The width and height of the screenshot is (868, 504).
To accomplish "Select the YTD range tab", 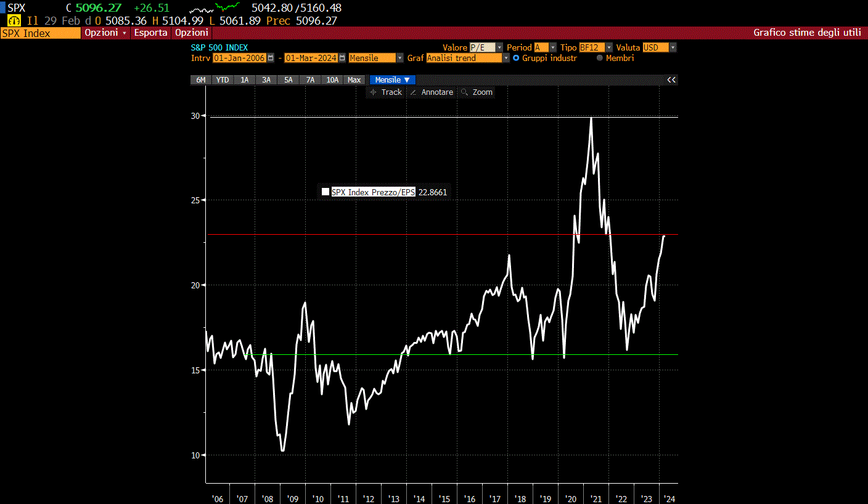I will (223, 80).
